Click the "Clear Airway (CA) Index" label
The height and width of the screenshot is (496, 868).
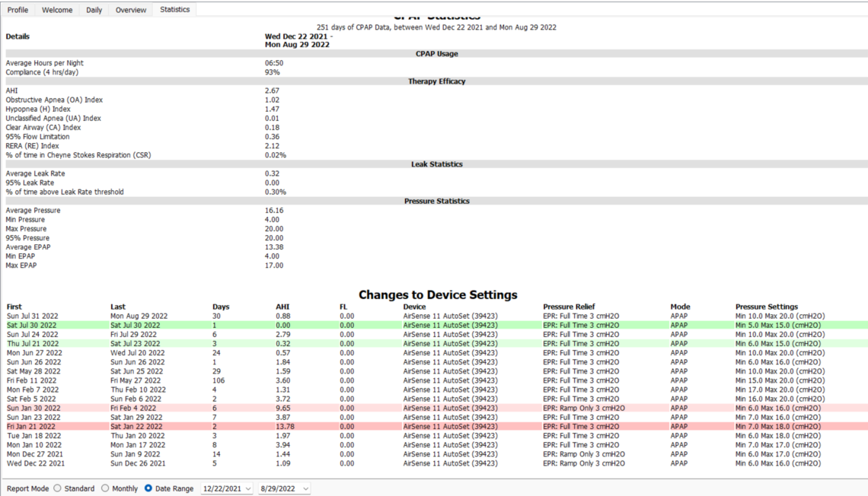[43, 128]
